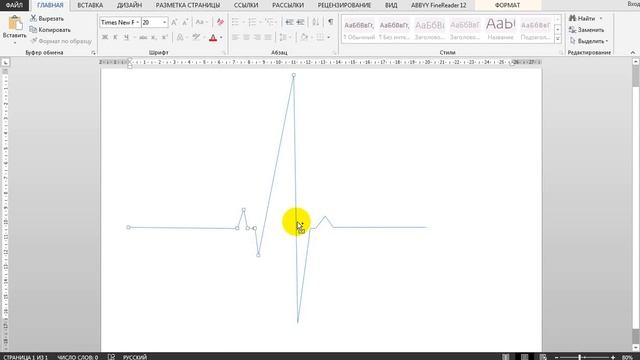Click the Replace (Заменить) icon
This screenshot has height=360, width=640.
[572, 30]
